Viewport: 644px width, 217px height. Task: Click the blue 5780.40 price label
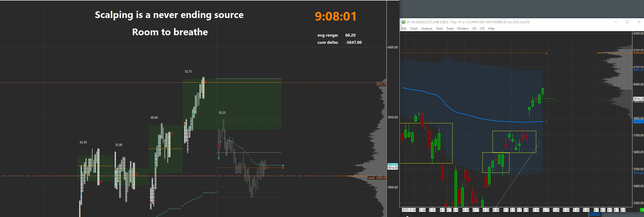coord(638,121)
